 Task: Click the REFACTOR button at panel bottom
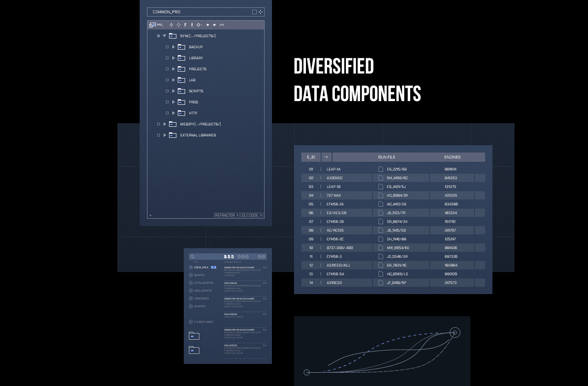226,215
